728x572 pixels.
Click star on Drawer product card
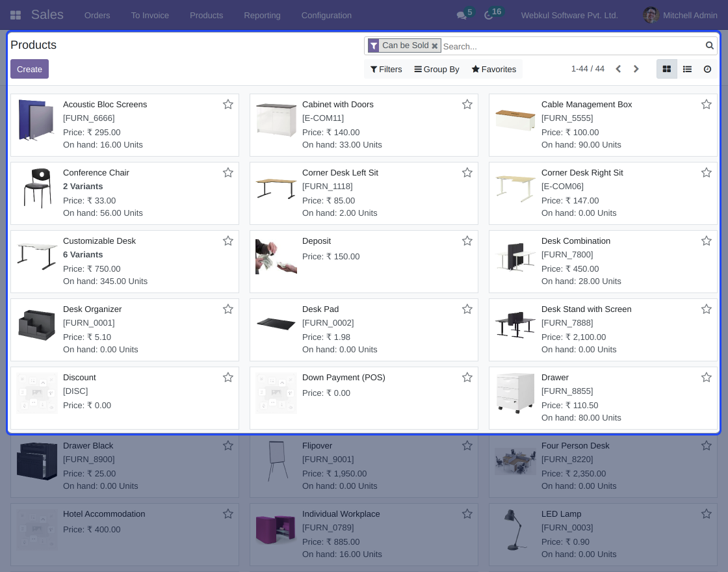pos(706,378)
